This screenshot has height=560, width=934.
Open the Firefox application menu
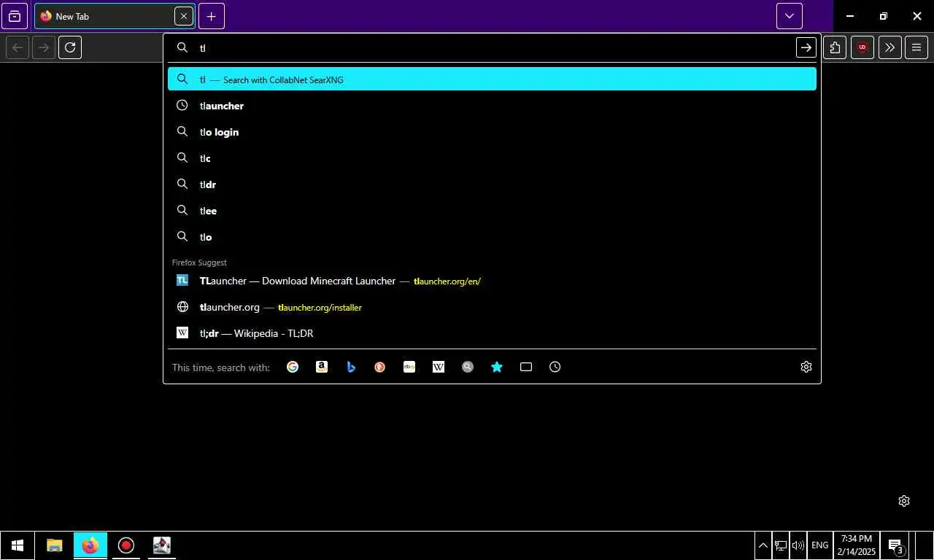[x=916, y=47]
